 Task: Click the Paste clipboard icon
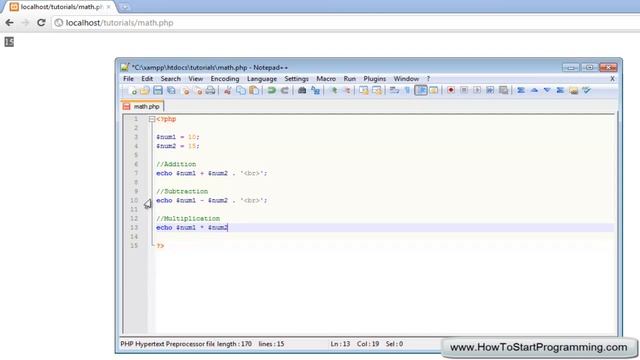254,91
